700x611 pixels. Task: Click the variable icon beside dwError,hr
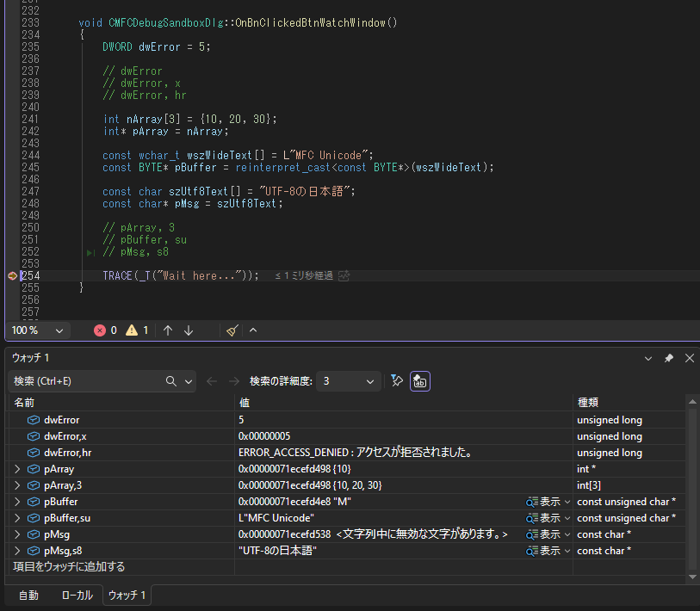pos(34,453)
